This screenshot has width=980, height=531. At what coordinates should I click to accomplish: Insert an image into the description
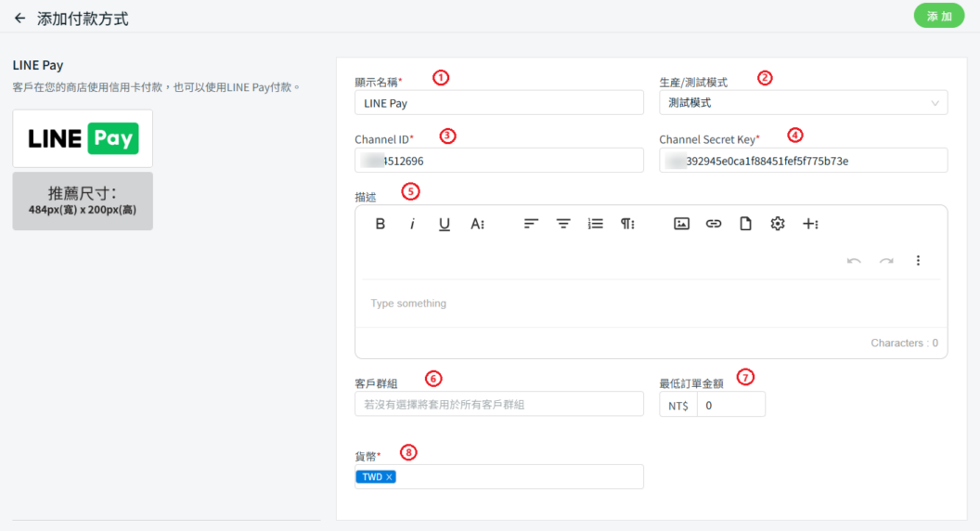point(681,224)
